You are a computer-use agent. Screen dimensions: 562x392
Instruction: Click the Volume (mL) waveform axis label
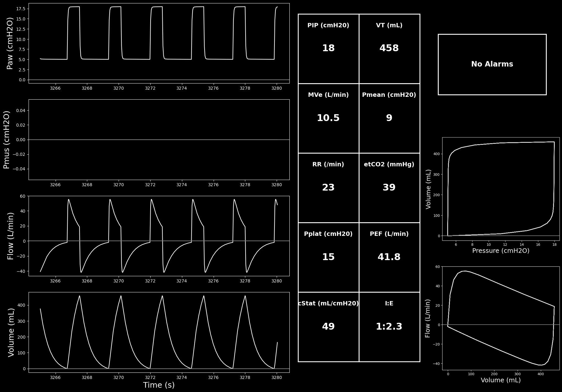tap(11, 332)
